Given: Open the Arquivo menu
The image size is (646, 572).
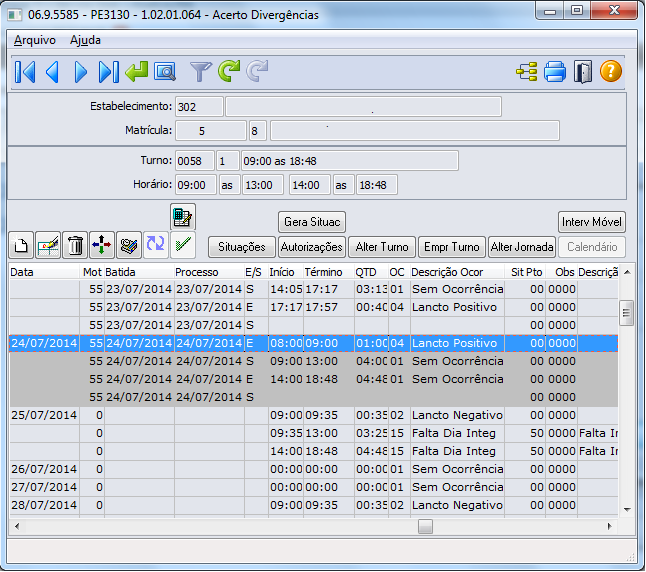Looking at the screenshot, I should (35, 40).
